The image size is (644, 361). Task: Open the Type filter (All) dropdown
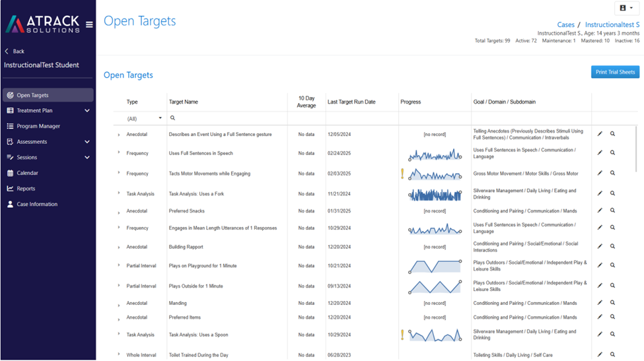pyautogui.click(x=144, y=119)
